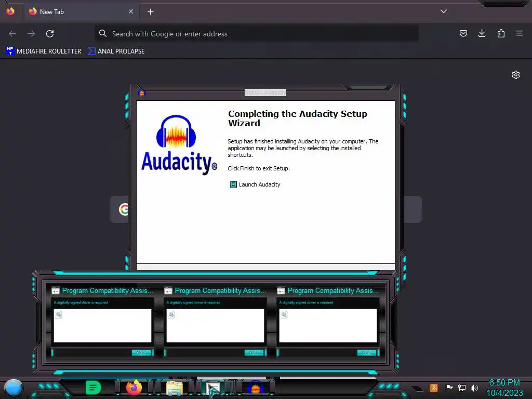Open the Windows Start orb

pos(13,388)
